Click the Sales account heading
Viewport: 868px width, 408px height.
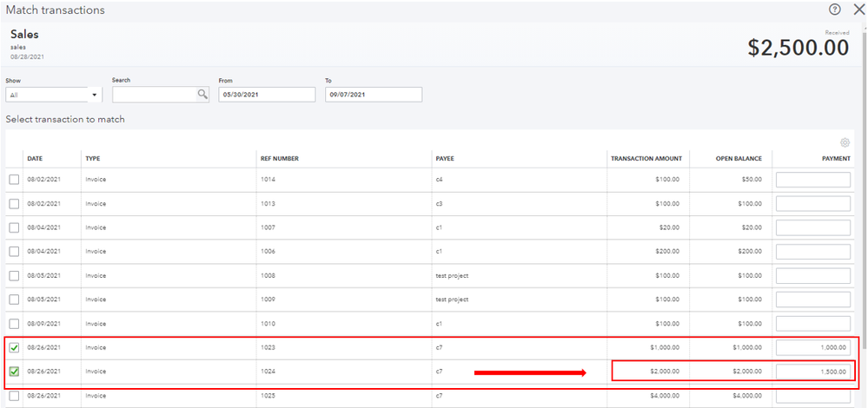click(x=24, y=34)
